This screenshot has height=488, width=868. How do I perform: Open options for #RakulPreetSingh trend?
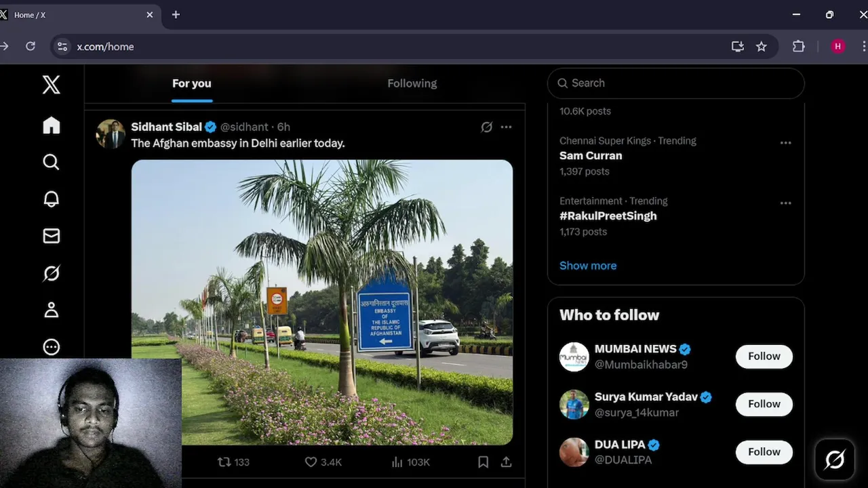click(785, 203)
